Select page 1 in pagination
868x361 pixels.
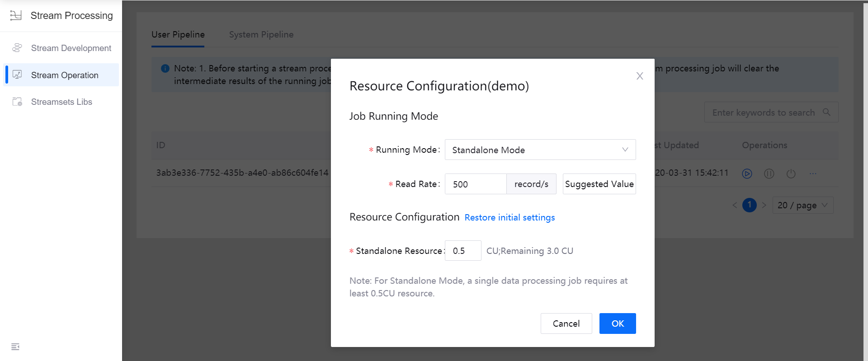tap(749, 205)
